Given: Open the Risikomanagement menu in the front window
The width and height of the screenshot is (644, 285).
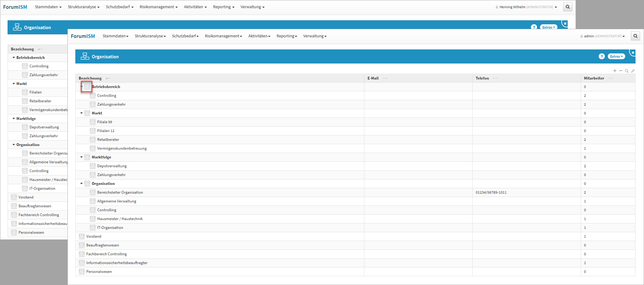Looking at the screenshot, I should tap(223, 36).
